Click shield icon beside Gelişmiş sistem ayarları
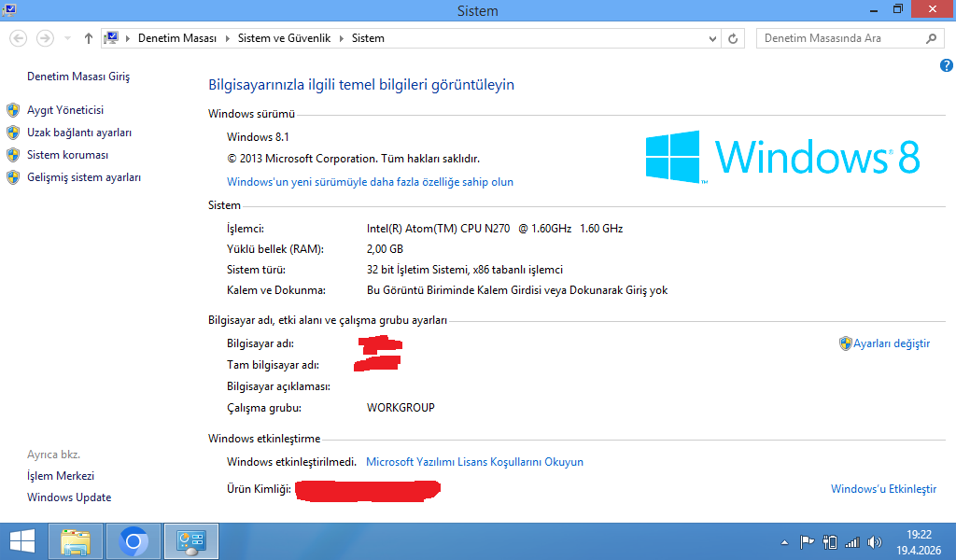Screen dimensions: 956x560 13,177
